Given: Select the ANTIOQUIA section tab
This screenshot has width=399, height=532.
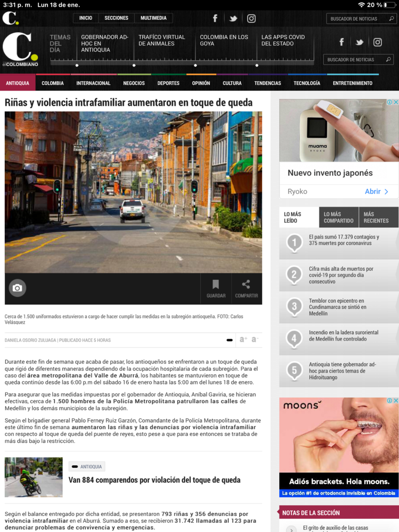Looking at the screenshot, I should click(18, 83).
